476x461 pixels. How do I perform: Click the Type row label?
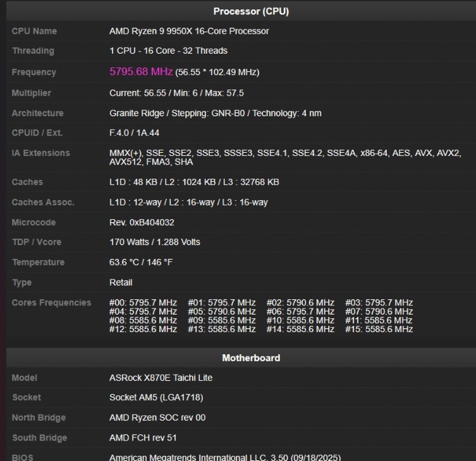pos(22,282)
